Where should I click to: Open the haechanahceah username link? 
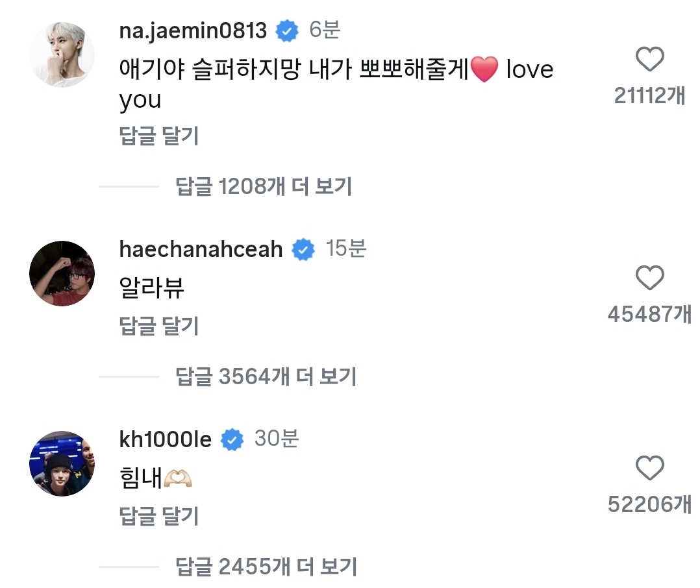coord(201,249)
